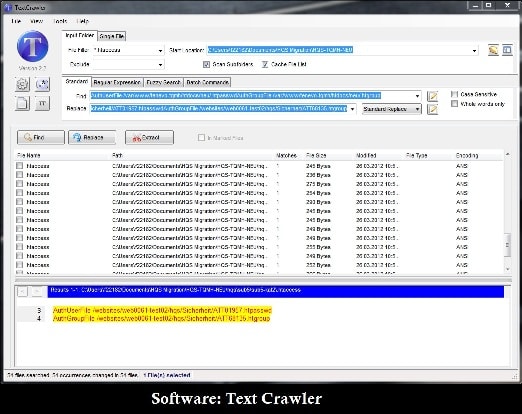Click into the Replace text field

tap(219, 109)
